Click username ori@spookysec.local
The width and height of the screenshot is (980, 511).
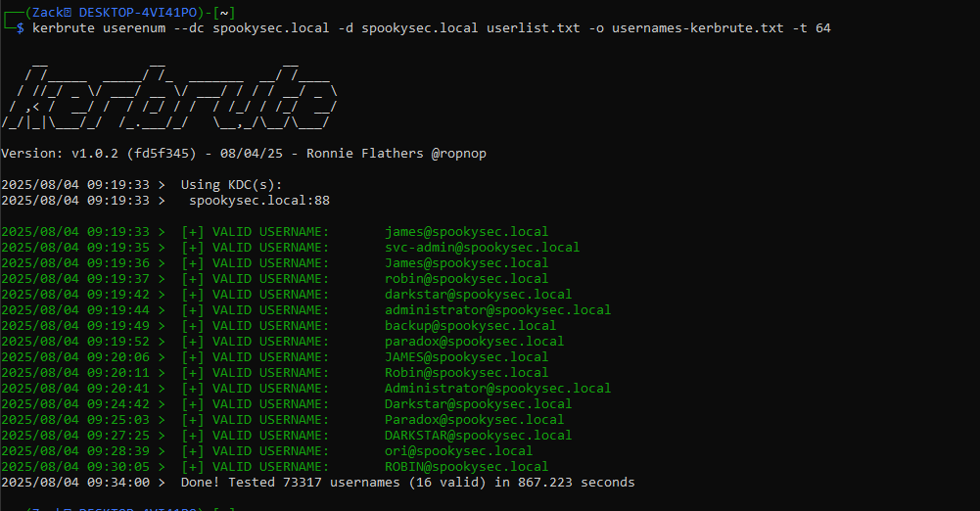(x=459, y=451)
